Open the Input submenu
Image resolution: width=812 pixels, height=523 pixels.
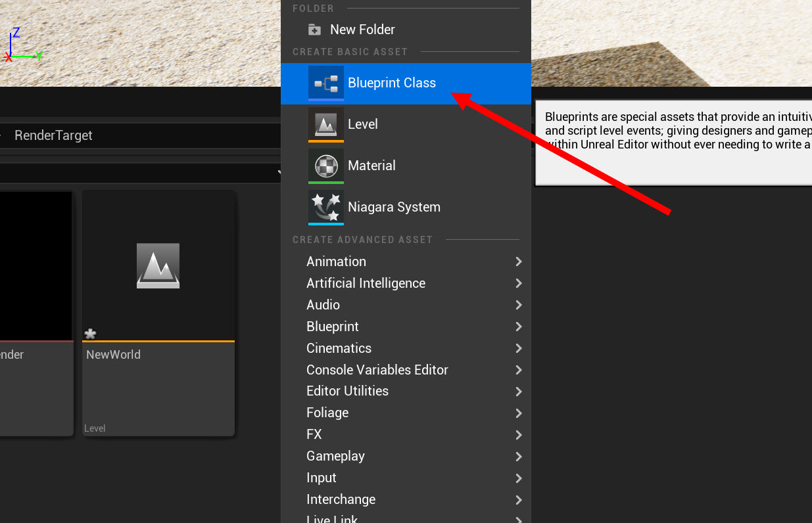406,478
